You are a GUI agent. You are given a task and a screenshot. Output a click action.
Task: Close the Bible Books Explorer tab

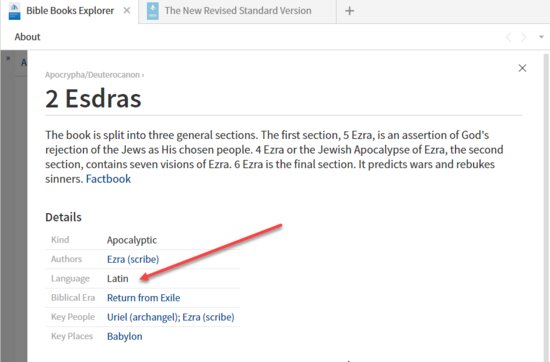point(127,11)
